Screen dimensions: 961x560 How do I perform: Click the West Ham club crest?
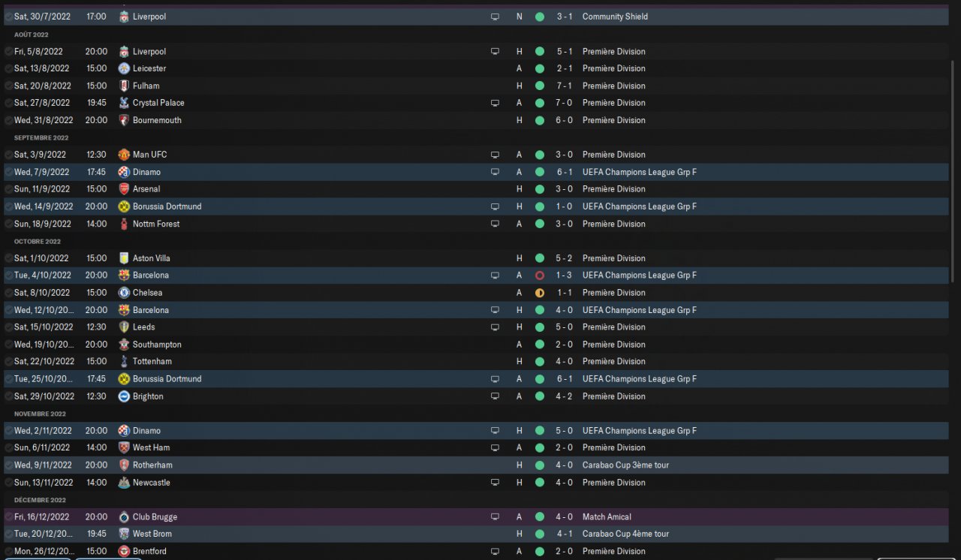[x=124, y=447]
